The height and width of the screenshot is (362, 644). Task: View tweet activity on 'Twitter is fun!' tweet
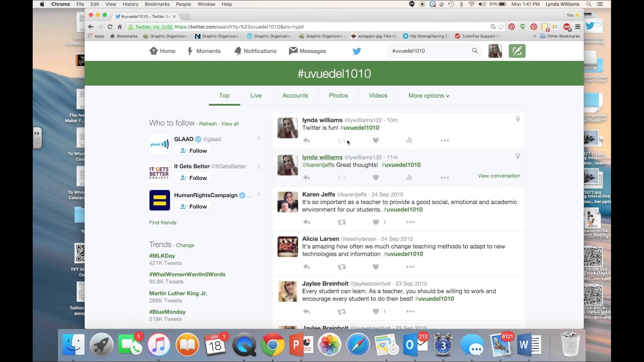click(x=409, y=140)
